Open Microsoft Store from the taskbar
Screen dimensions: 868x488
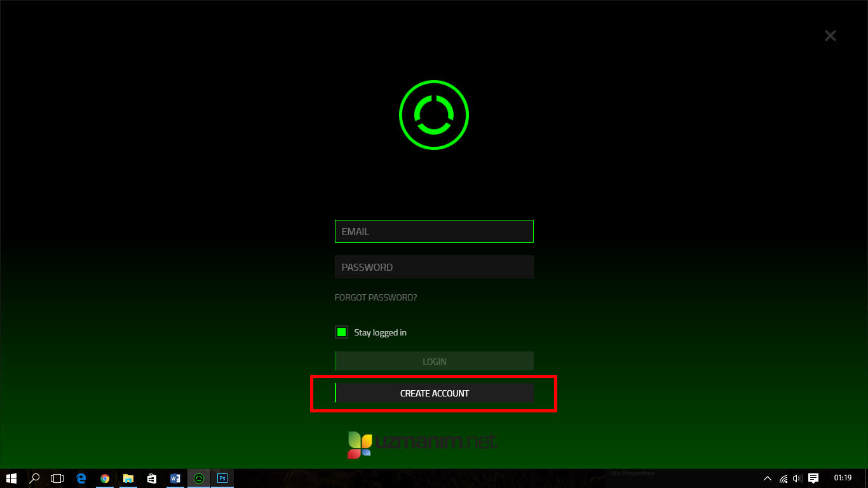point(152,478)
